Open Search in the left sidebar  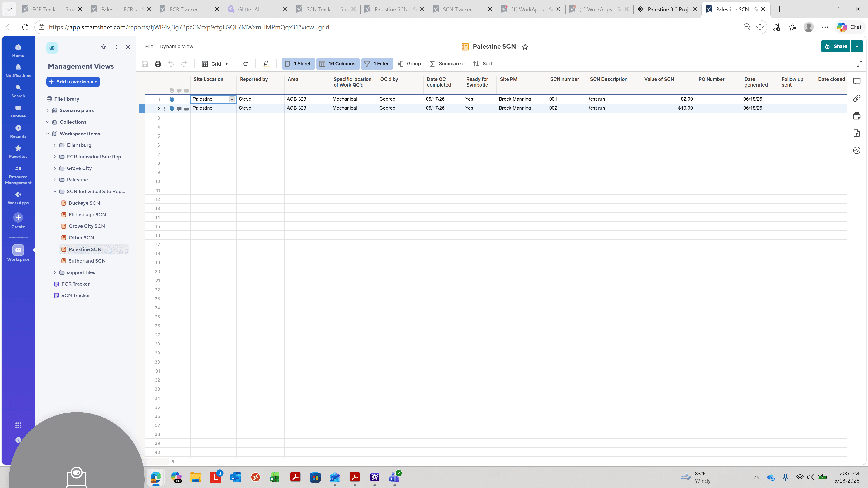pyautogui.click(x=18, y=91)
